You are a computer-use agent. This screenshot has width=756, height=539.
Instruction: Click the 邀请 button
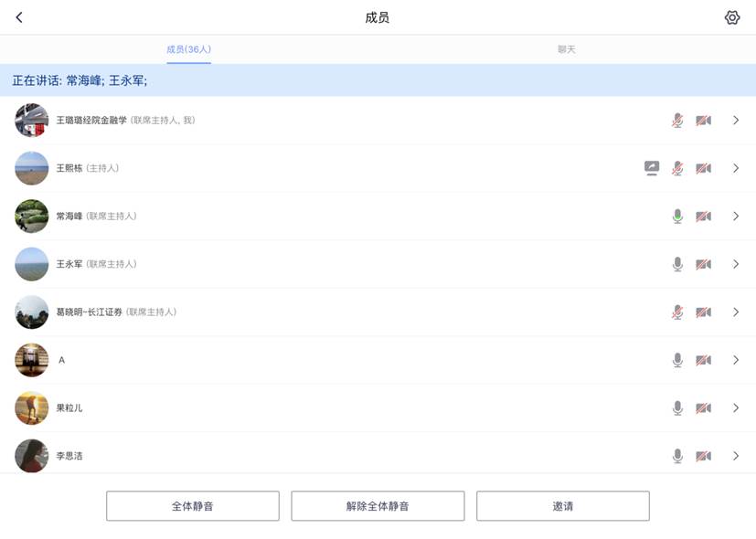point(562,506)
